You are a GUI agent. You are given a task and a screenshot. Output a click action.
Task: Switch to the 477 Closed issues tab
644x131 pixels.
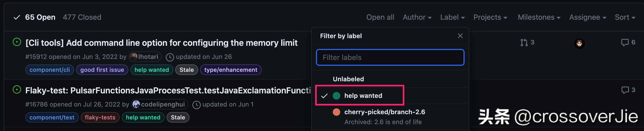pos(82,17)
